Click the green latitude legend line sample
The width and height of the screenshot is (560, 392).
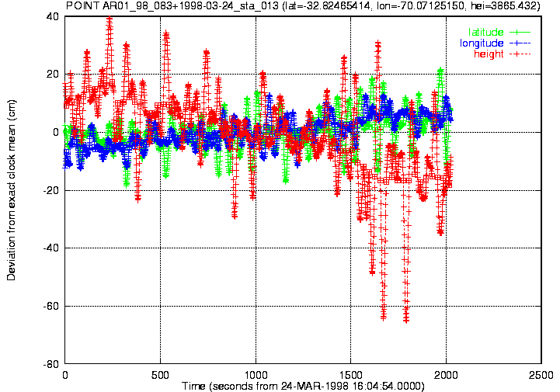tap(520, 32)
